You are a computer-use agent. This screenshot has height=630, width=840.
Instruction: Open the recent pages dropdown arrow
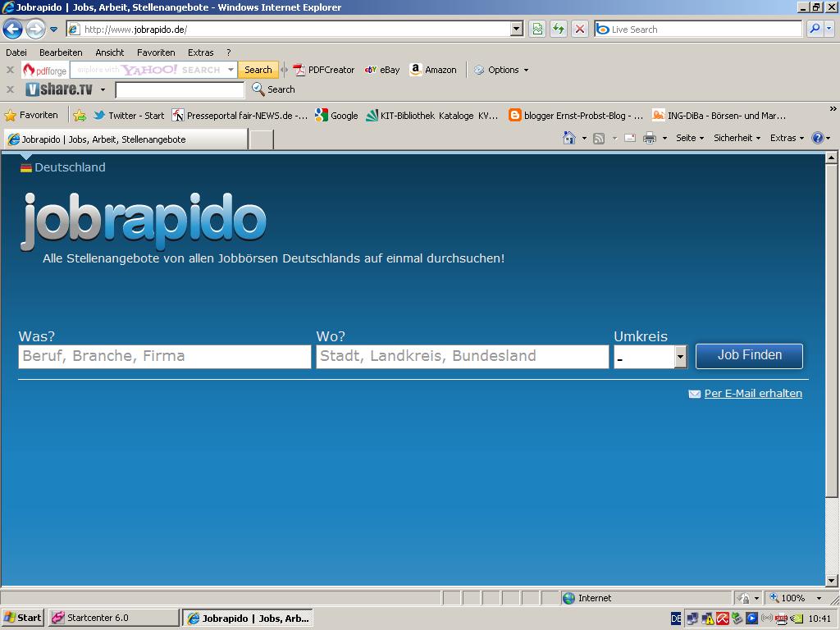(53, 30)
